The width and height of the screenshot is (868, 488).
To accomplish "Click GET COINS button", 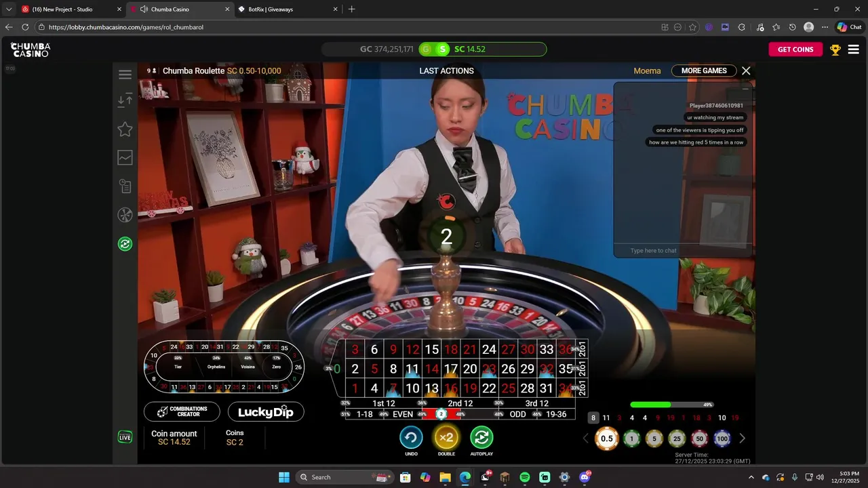I will (x=795, y=49).
